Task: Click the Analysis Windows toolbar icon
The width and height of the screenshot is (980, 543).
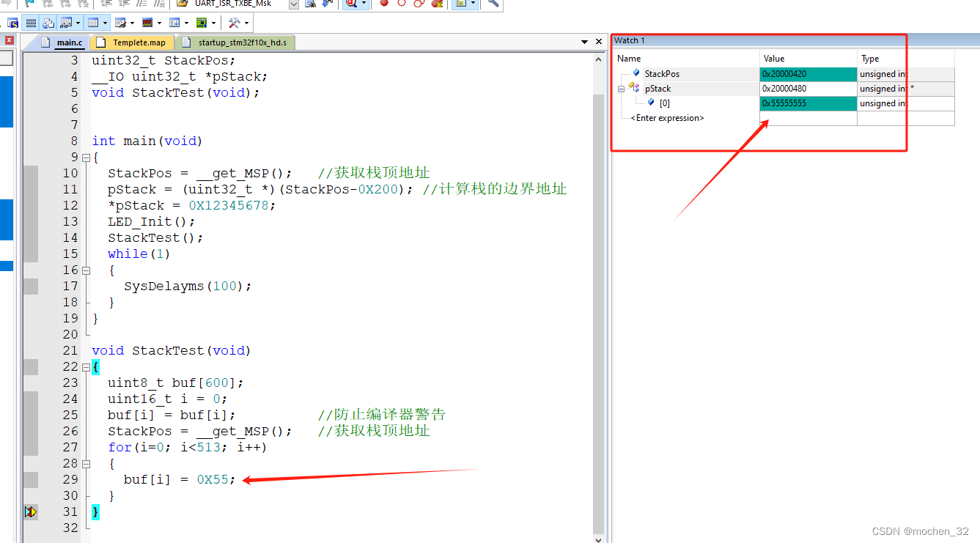Action: pyautogui.click(x=147, y=23)
